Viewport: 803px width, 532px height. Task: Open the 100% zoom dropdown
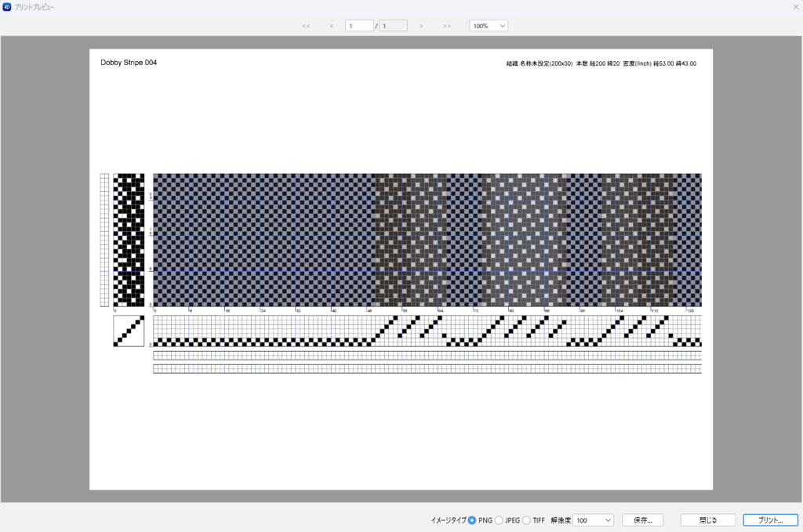[x=489, y=26]
